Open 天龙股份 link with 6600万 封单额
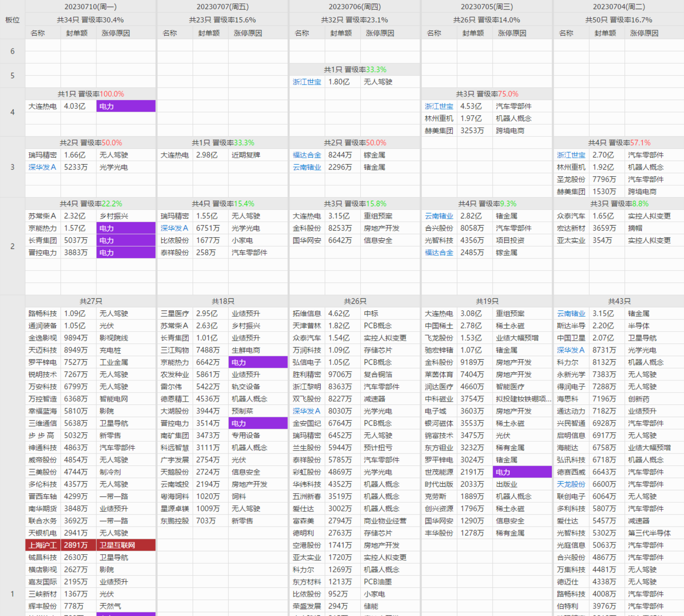Viewport: 684px width, 616px height. point(571,484)
